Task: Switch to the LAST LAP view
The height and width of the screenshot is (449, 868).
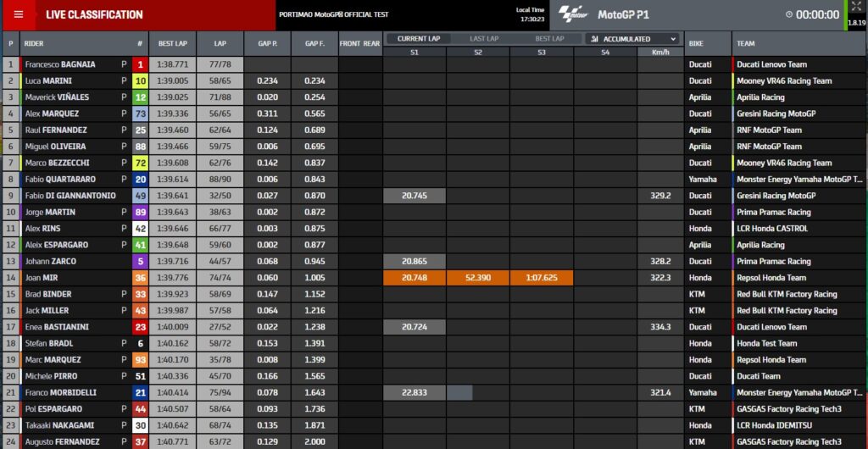Action: pos(483,38)
